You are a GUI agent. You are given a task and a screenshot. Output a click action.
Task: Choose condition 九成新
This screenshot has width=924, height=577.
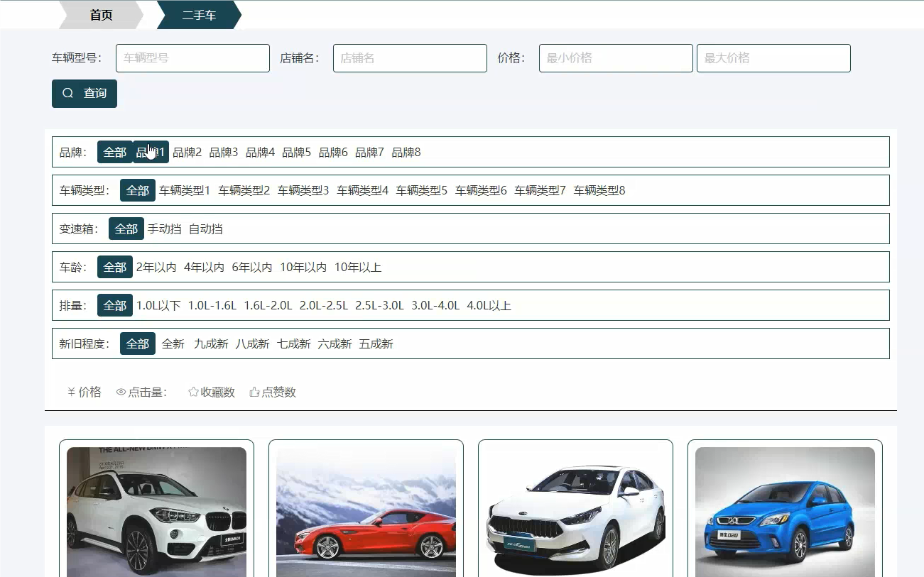click(212, 344)
